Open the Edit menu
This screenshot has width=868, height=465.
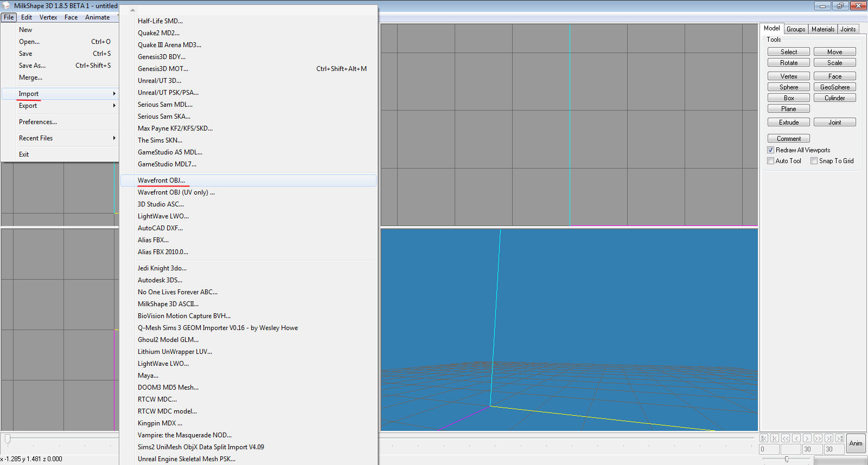27,17
